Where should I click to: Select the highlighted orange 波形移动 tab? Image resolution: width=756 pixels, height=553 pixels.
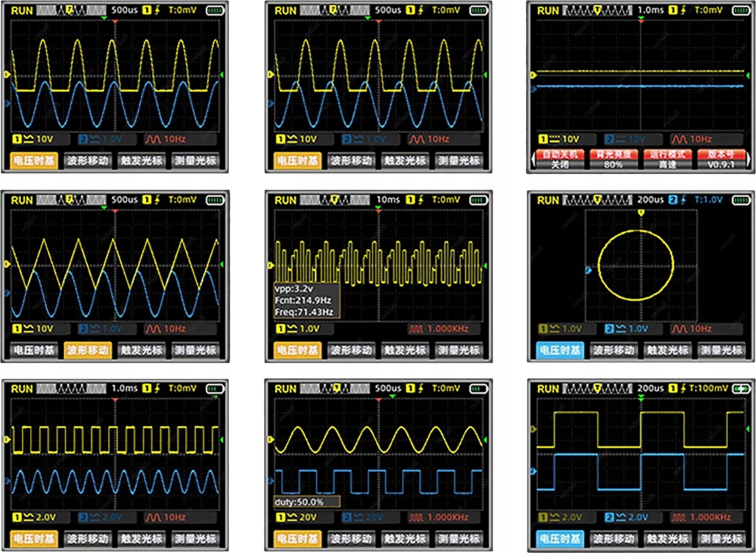point(87,350)
